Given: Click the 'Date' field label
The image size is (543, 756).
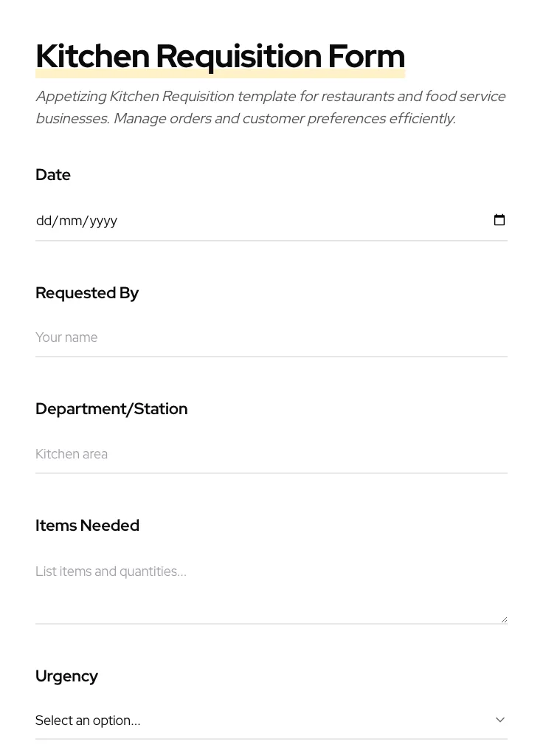Looking at the screenshot, I should 53,175.
